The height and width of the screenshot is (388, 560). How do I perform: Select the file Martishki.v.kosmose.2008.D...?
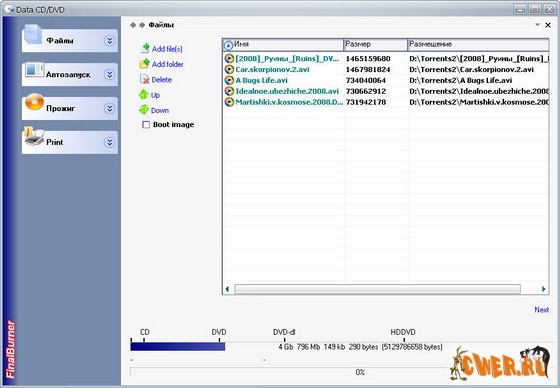[289, 102]
